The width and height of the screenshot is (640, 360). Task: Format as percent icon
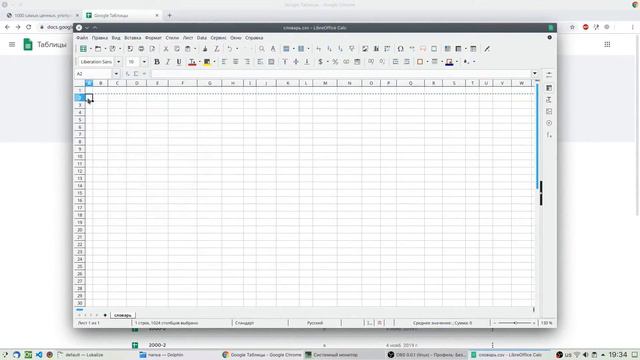tap(335, 62)
